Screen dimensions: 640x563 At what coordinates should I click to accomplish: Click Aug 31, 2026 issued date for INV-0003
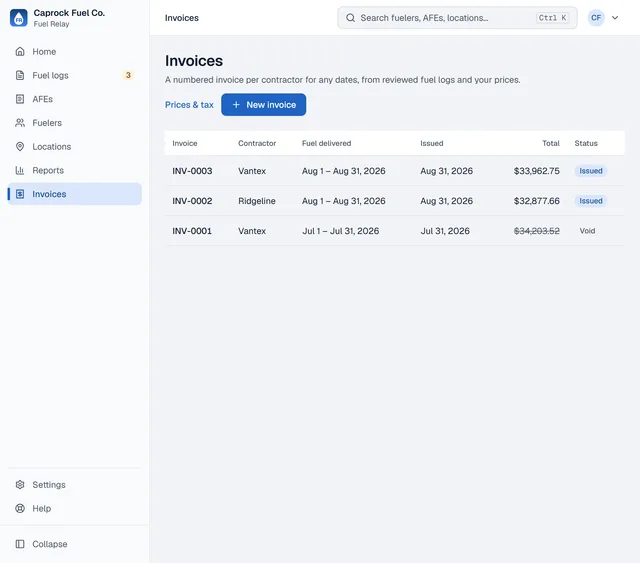447,171
